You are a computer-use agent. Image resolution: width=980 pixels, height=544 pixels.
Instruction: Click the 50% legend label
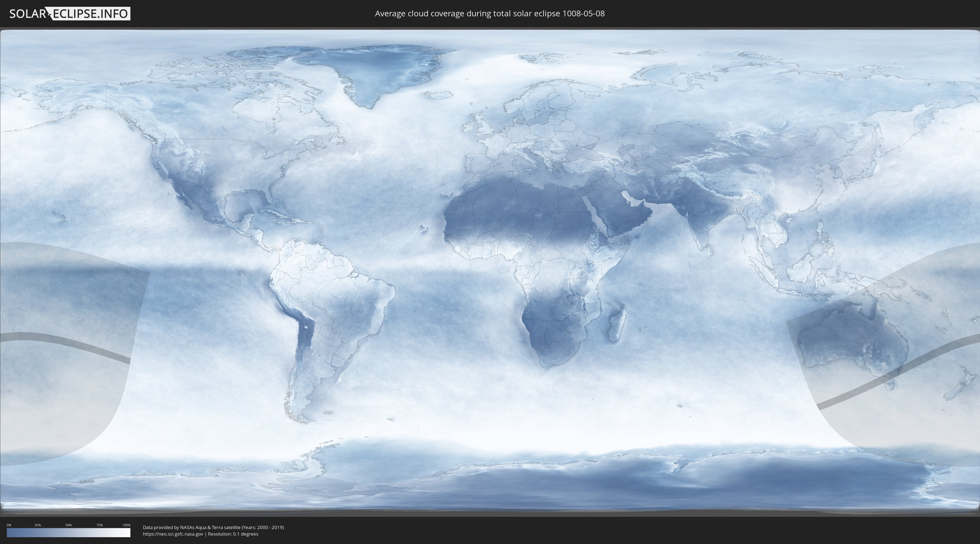[x=69, y=525]
